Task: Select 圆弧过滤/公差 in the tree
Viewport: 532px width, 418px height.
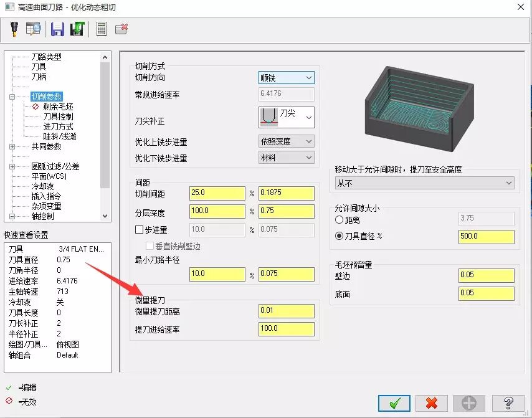Action: point(55,166)
